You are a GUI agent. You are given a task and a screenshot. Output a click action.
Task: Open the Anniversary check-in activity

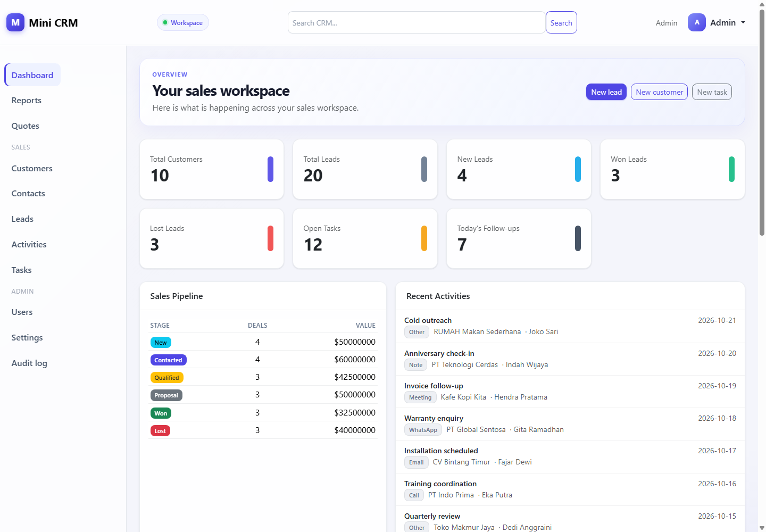pyautogui.click(x=570, y=359)
